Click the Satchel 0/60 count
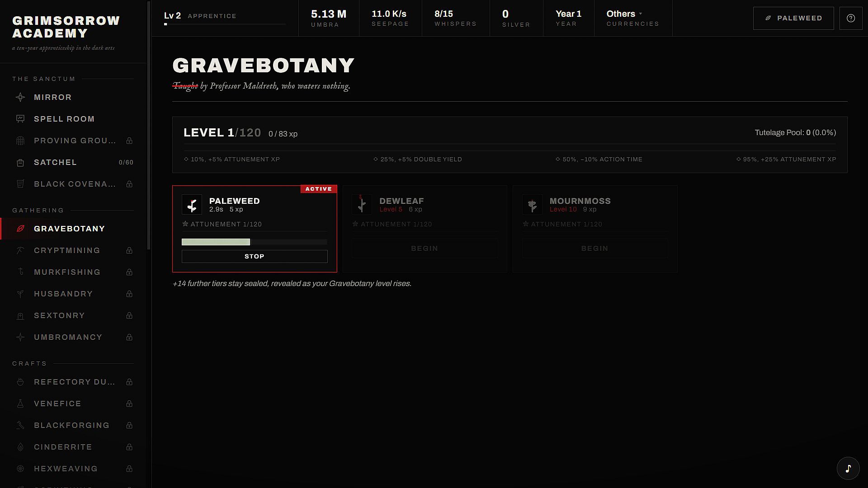 (x=126, y=162)
